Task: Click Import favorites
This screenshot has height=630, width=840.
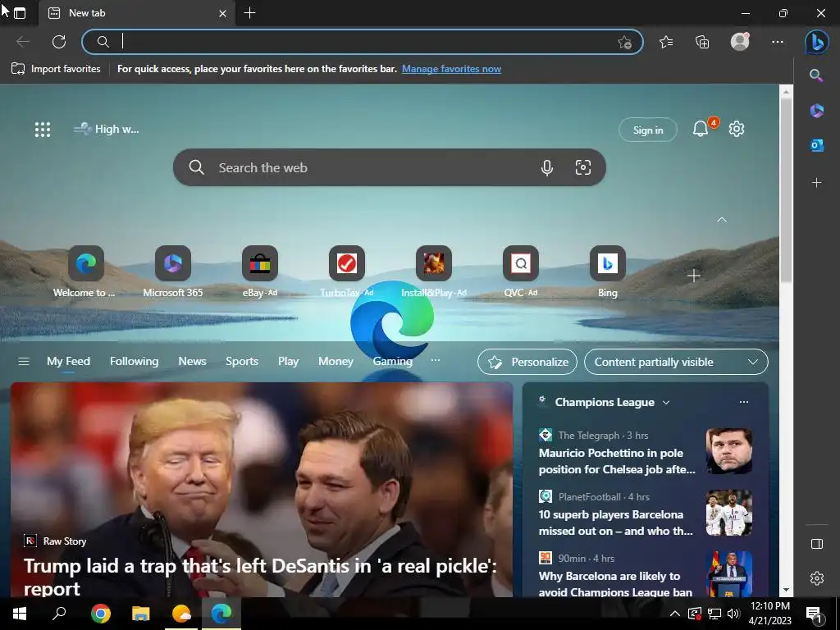Action: pos(56,69)
